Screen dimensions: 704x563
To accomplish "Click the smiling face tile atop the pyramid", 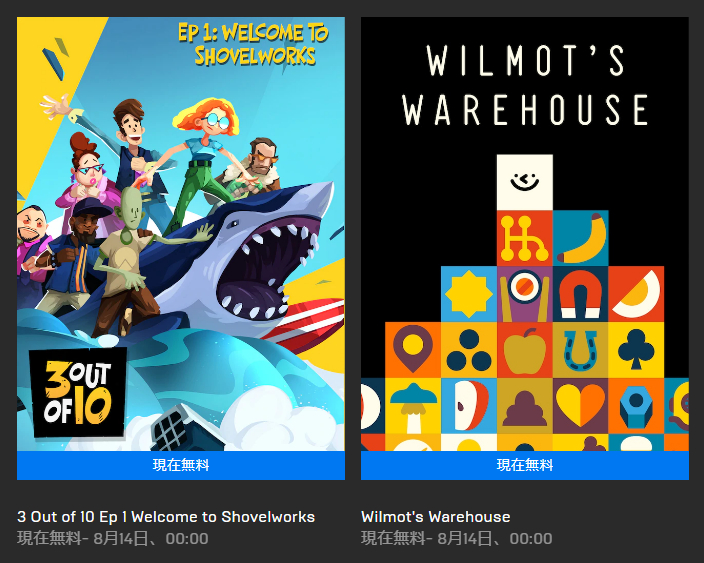I will click(x=524, y=182).
